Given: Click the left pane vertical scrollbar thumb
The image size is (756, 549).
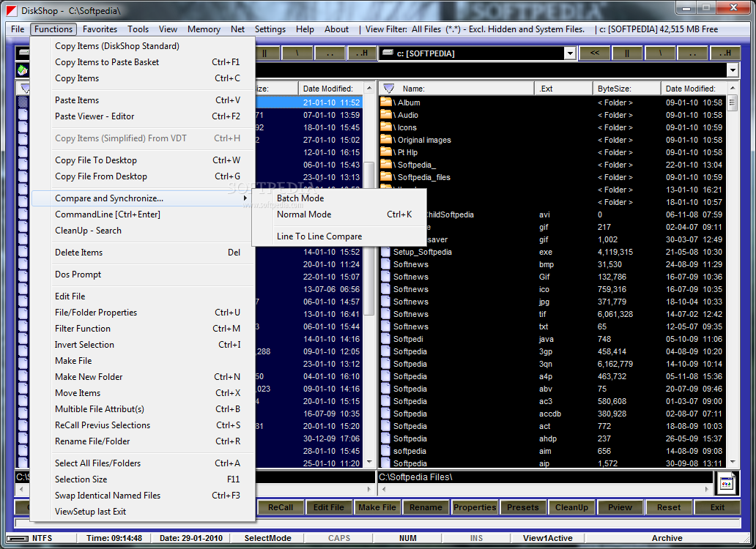Looking at the screenshot, I should point(368,239).
